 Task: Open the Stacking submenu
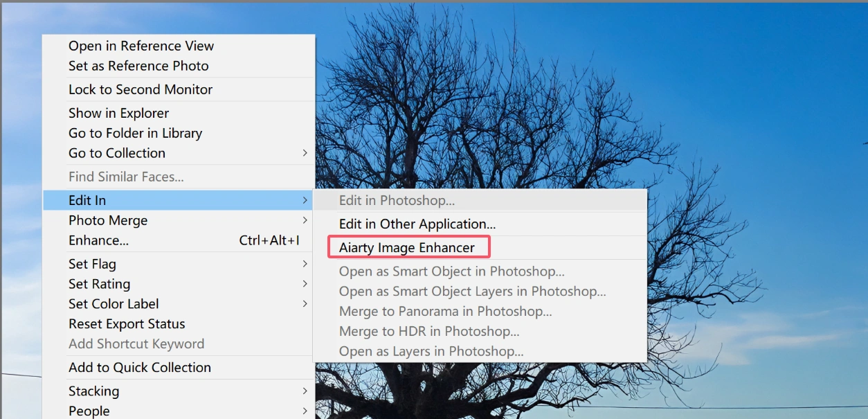(179, 391)
